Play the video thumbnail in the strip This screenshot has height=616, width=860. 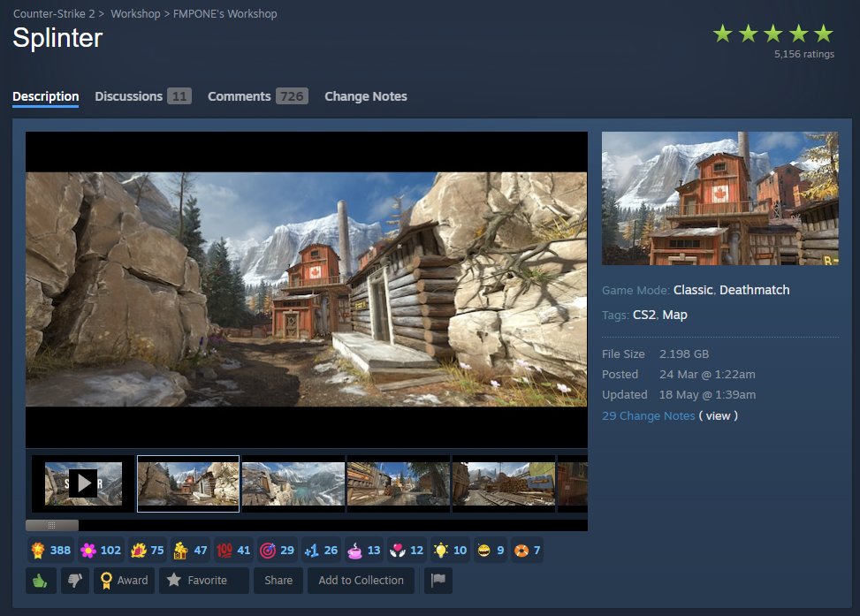click(83, 483)
